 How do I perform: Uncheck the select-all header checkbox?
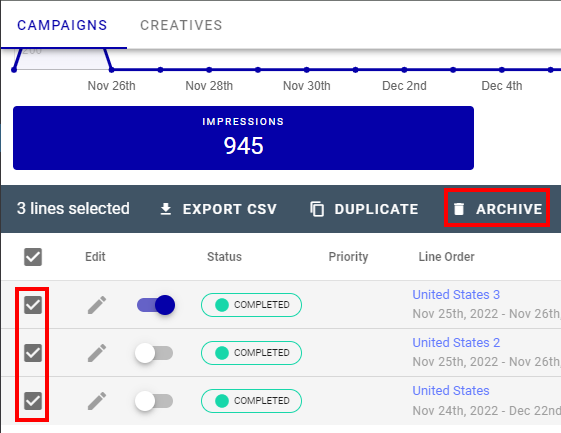pyautogui.click(x=33, y=257)
